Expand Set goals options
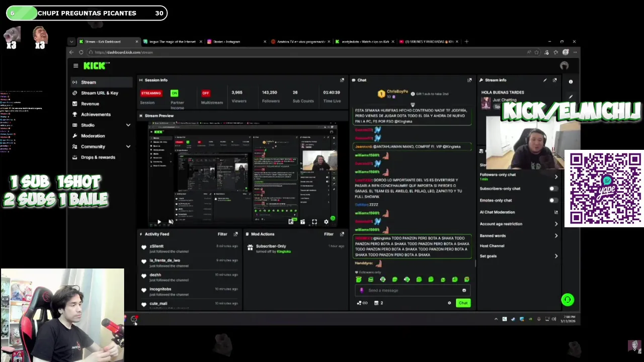 point(556,256)
